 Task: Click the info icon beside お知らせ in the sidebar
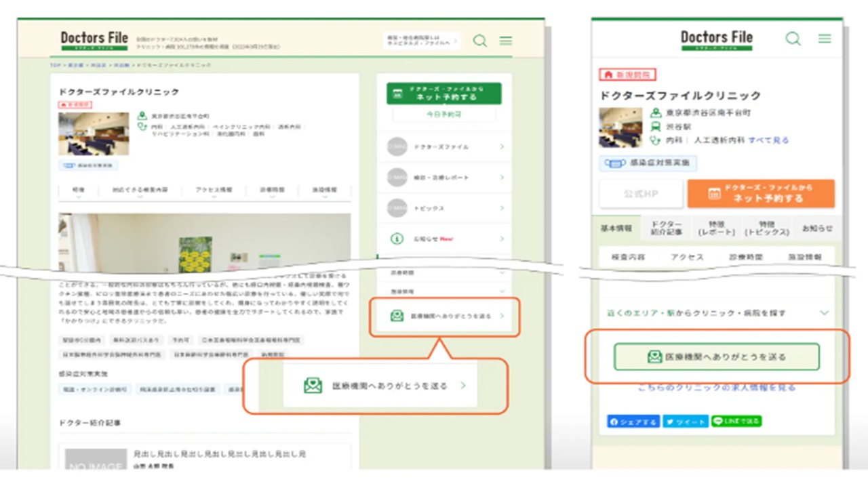pyautogui.click(x=397, y=239)
